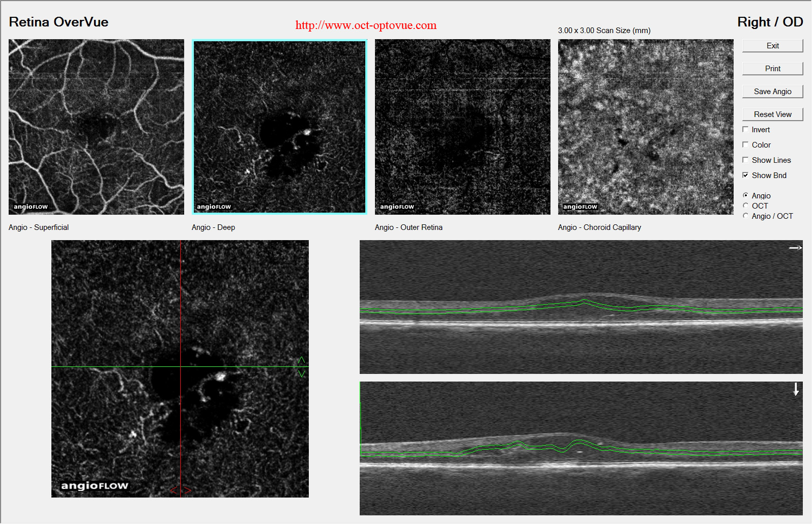
Task: Click the red right arrow under the en face image
Action: click(187, 490)
